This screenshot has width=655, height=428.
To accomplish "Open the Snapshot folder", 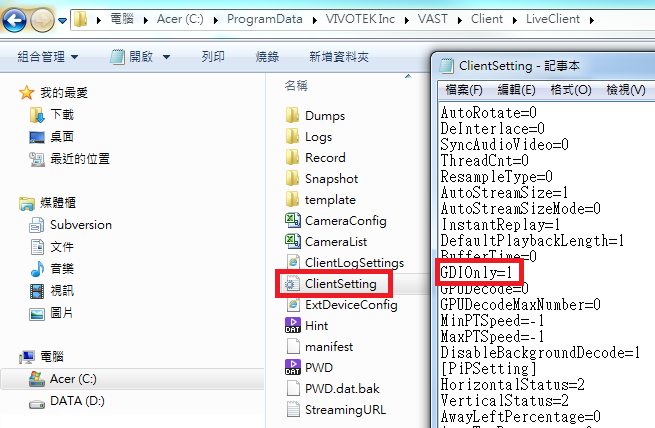I will coord(331,178).
